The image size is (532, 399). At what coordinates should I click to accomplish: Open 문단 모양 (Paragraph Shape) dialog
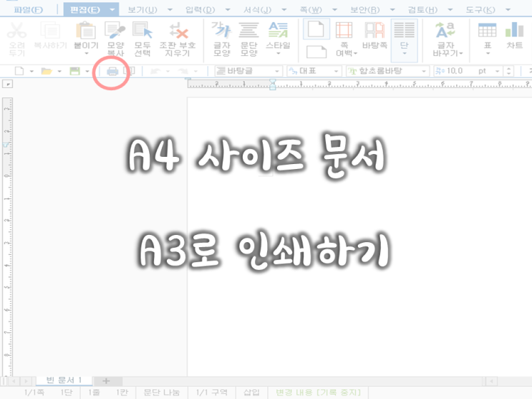248,30
